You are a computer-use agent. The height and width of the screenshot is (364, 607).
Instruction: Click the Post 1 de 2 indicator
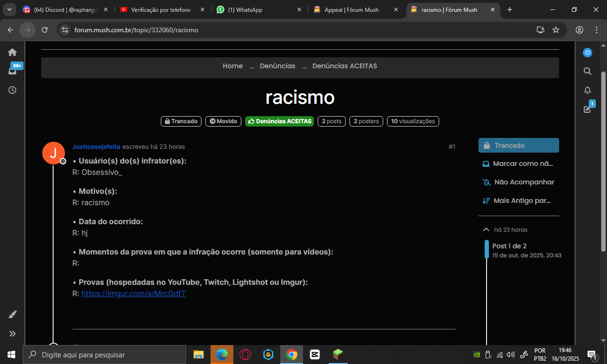pyautogui.click(x=509, y=246)
